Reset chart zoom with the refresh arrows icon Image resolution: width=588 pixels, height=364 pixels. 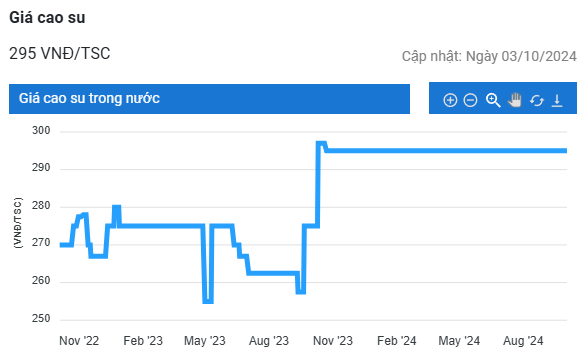tap(537, 100)
